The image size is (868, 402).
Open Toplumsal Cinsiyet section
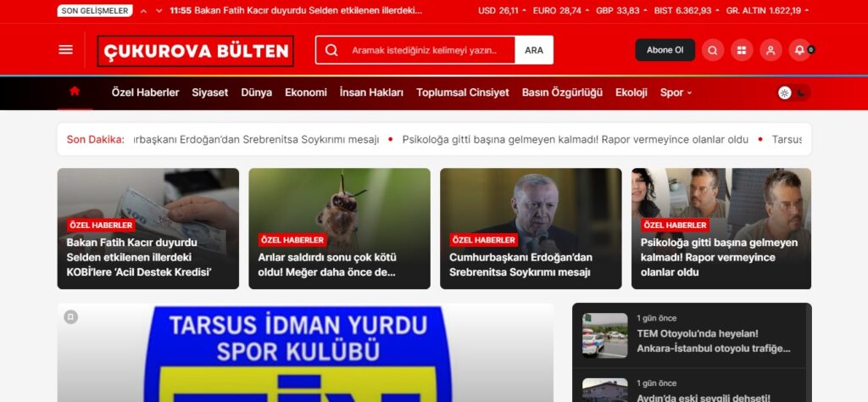pyautogui.click(x=462, y=92)
